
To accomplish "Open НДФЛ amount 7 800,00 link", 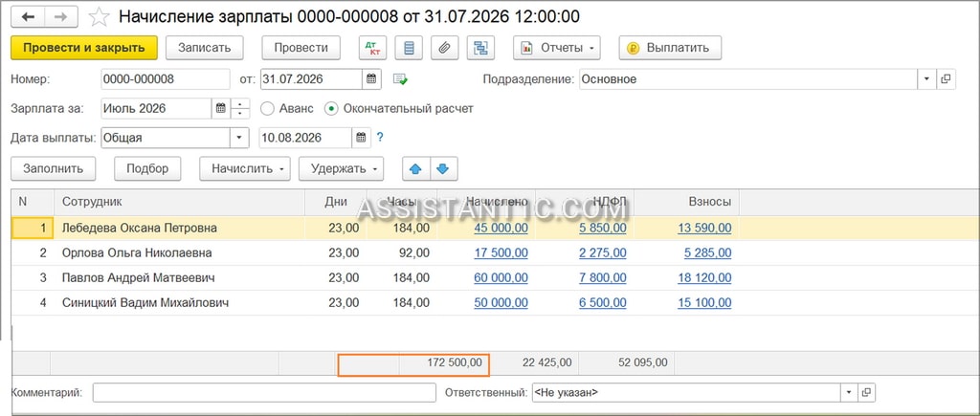I will pos(603,278).
